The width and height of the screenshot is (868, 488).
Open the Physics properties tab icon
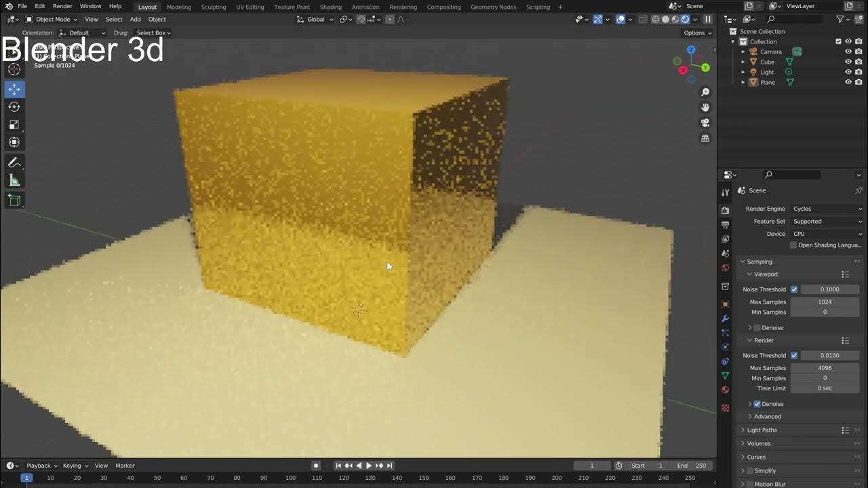[x=725, y=347]
